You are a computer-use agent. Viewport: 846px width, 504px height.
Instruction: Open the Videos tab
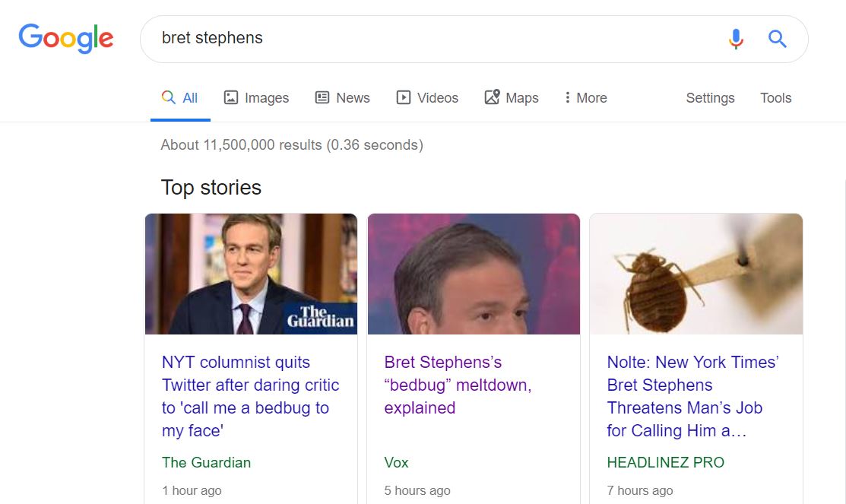[x=427, y=97]
